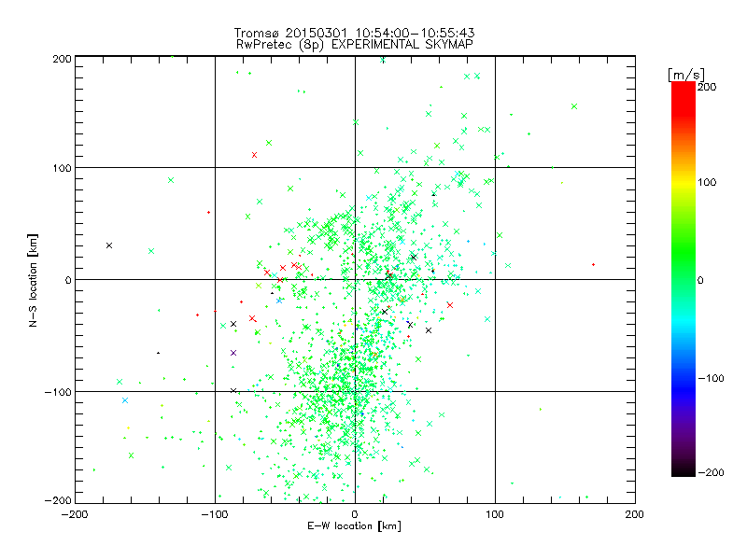Click the color bar label 200
The image size is (747, 560).
(x=707, y=87)
